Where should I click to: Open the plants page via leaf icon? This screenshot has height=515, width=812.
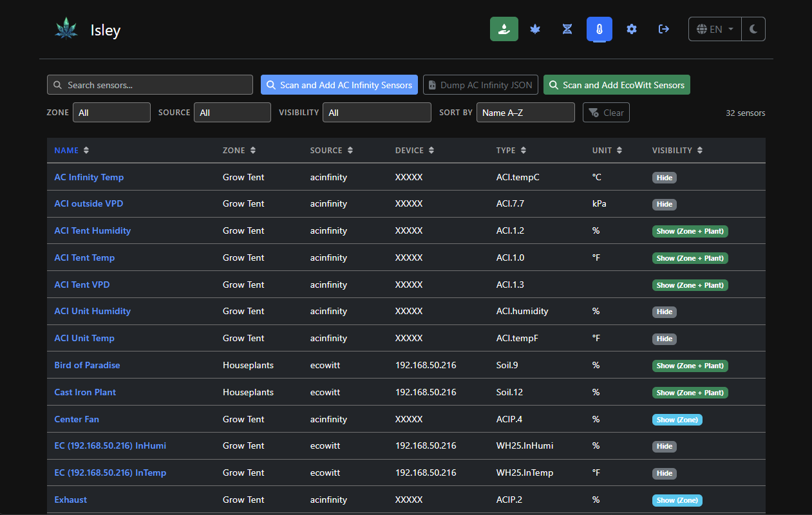tap(535, 29)
